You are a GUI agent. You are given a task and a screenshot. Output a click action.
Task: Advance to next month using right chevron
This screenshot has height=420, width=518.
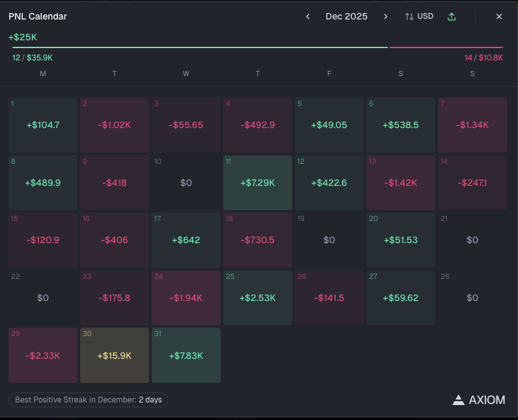coord(385,16)
